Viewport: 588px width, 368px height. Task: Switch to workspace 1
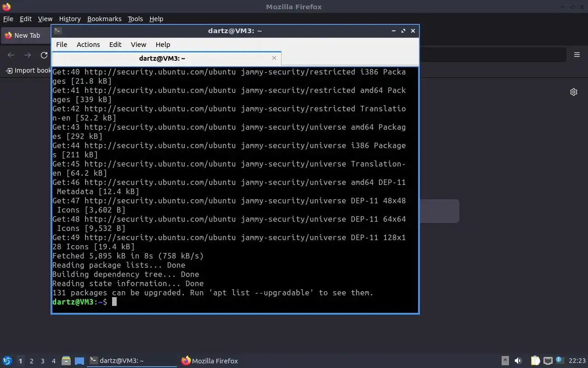pyautogui.click(x=20, y=361)
